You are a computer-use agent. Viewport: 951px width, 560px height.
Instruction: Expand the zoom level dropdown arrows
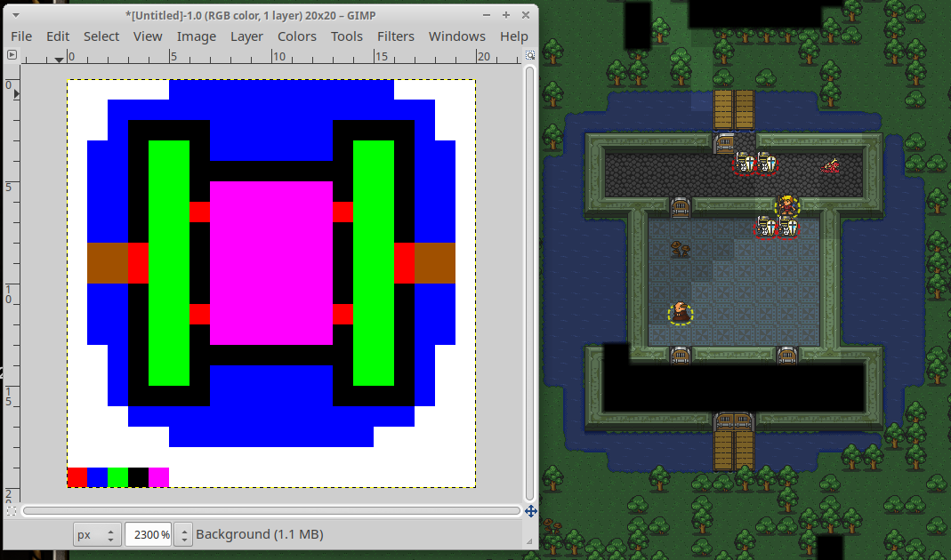184,534
